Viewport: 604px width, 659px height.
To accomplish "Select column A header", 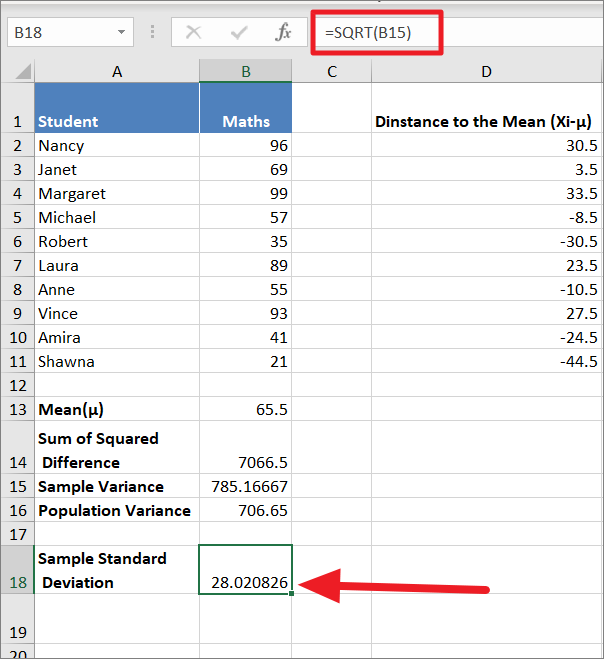I will pyautogui.click(x=117, y=71).
